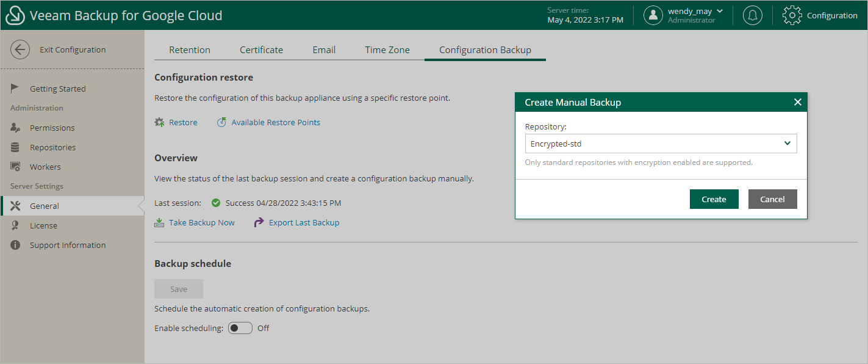Click the Configuration restore heading
Viewport: 868px width, 364px height.
[x=204, y=78]
